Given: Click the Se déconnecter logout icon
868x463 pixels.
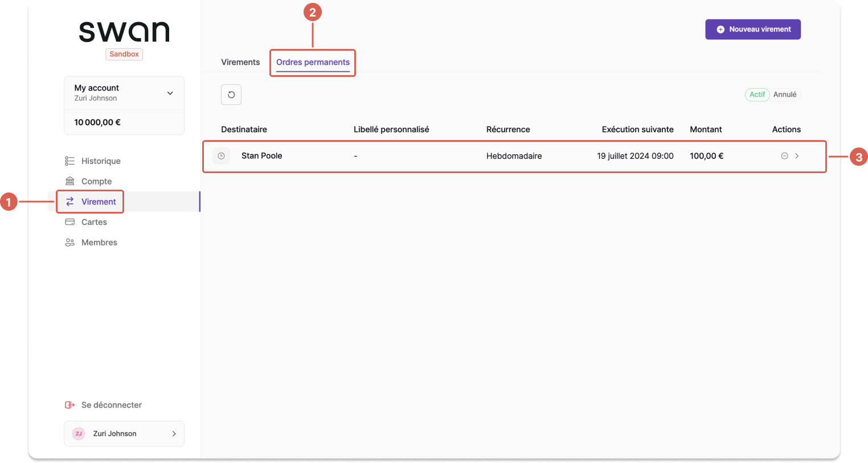Looking at the screenshot, I should pyautogui.click(x=70, y=405).
